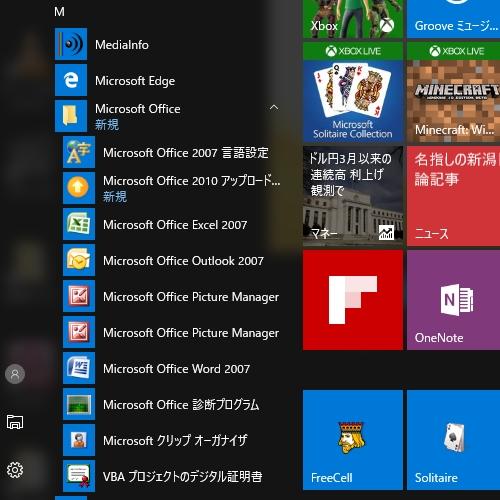Image resolution: width=500 pixels, height=500 pixels.
Task: Collapse the Microsoft Office folder chevron
Action: pos(274,107)
